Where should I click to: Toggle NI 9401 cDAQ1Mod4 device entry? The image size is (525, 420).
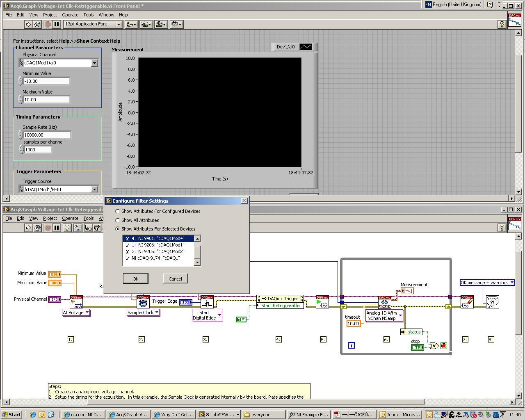pos(158,238)
